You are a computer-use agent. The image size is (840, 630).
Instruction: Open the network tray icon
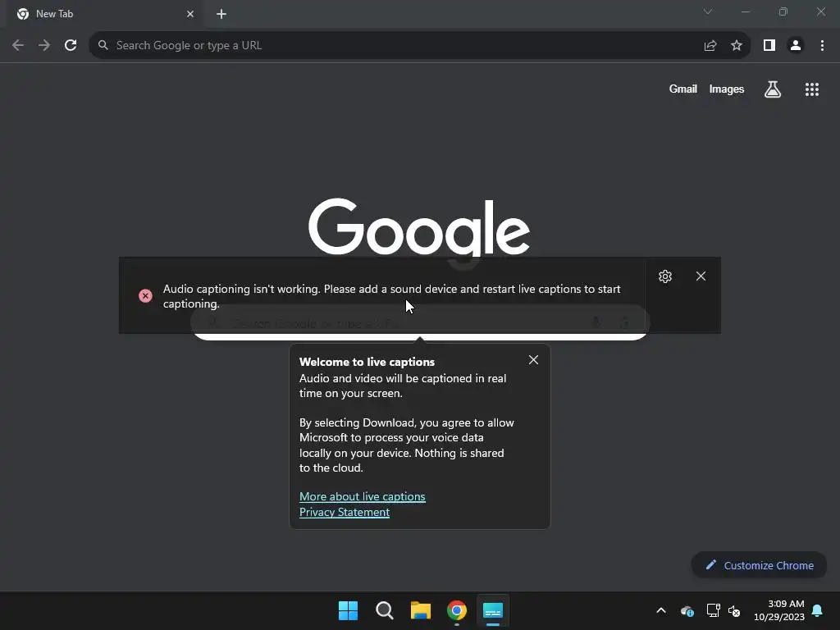click(x=713, y=610)
